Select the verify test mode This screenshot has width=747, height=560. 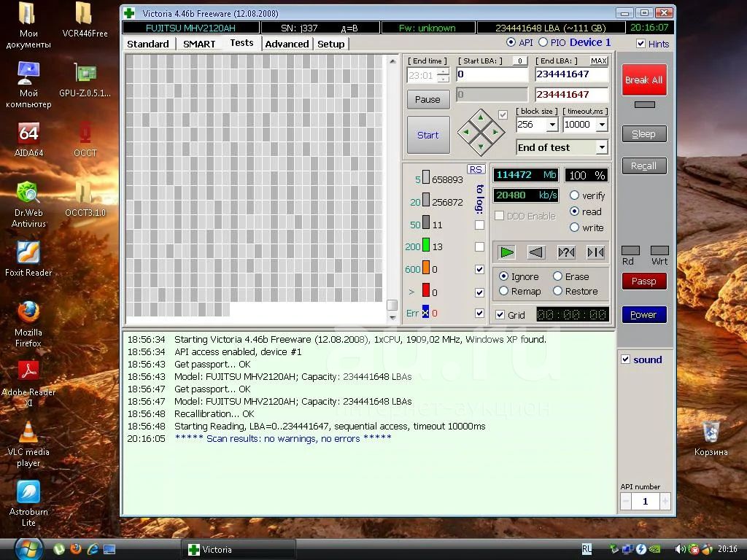(575, 195)
